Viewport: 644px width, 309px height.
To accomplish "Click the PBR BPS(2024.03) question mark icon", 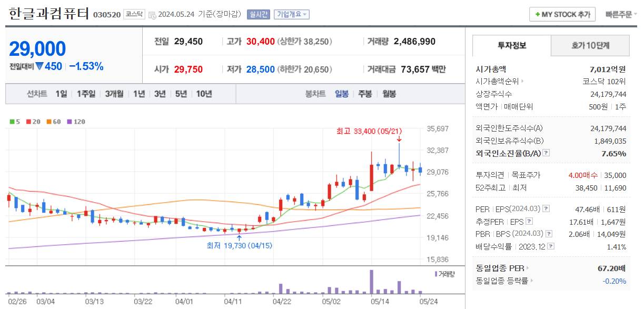I will tap(549, 234).
